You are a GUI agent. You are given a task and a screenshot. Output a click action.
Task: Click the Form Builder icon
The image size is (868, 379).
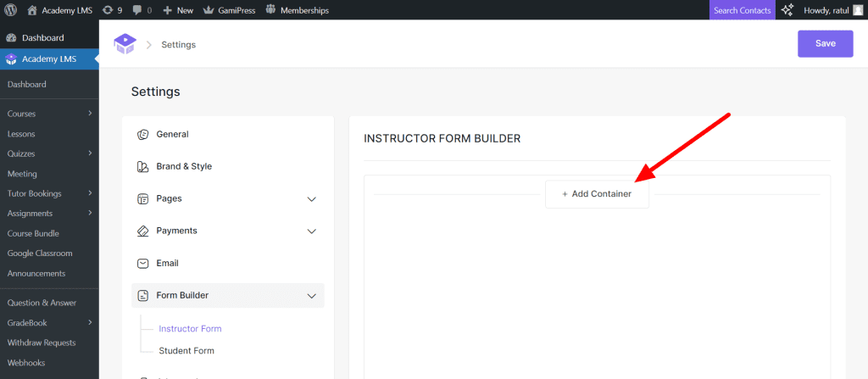pyautogui.click(x=142, y=295)
